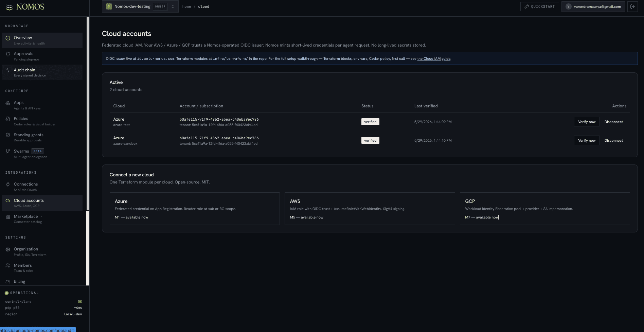644x332 pixels.
Task: Click the Billing gauge icon
Action: (x=8, y=282)
